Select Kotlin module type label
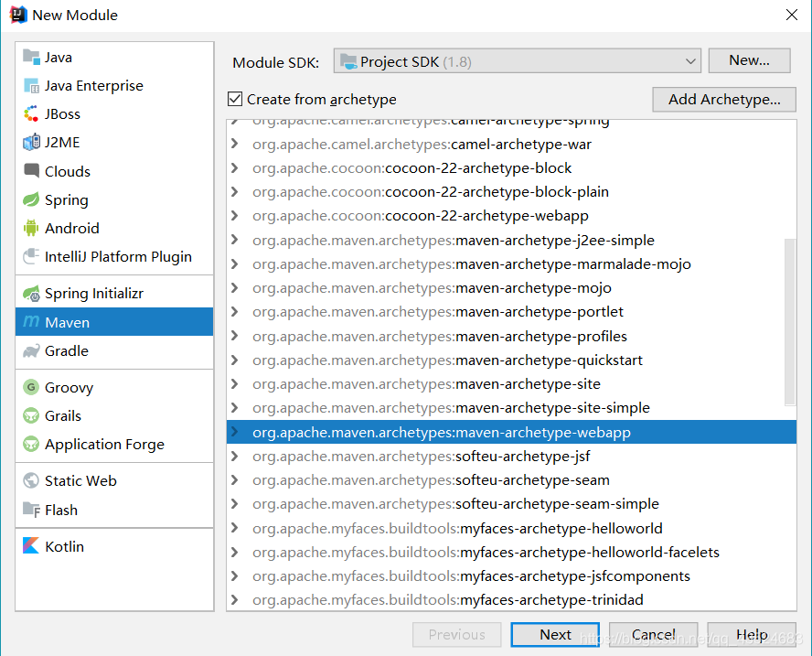 click(x=64, y=546)
